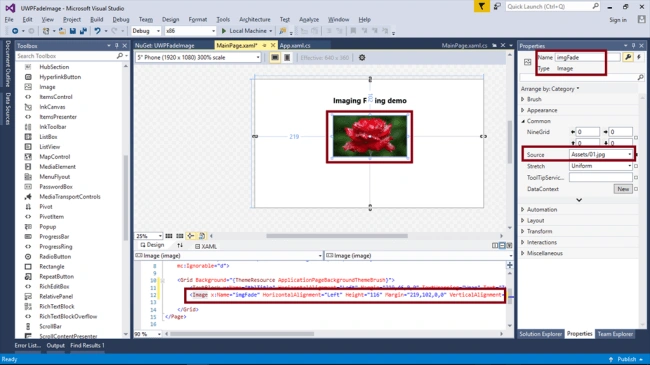650x365 pixels.
Task: Open the Architecture menu
Action: pyautogui.click(x=255, y=19)
